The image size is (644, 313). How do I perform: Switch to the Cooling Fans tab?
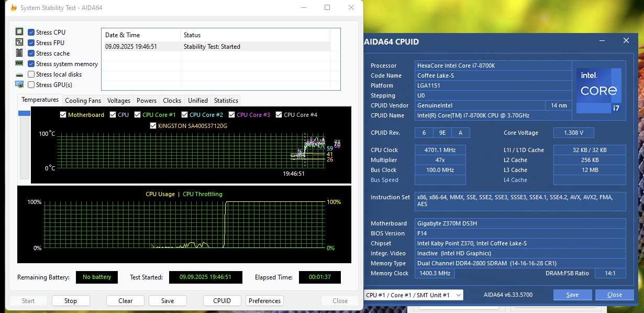(x=83, y=101)
